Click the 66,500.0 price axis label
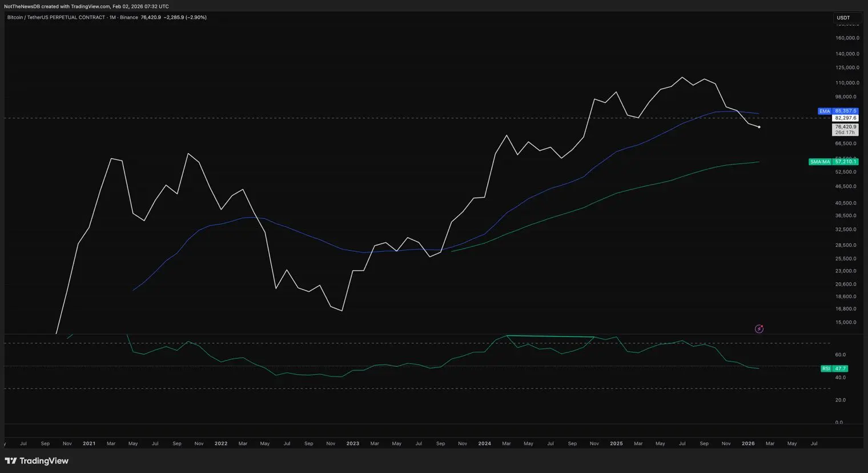This screenshot has width=868, height=473. (846, 144)
